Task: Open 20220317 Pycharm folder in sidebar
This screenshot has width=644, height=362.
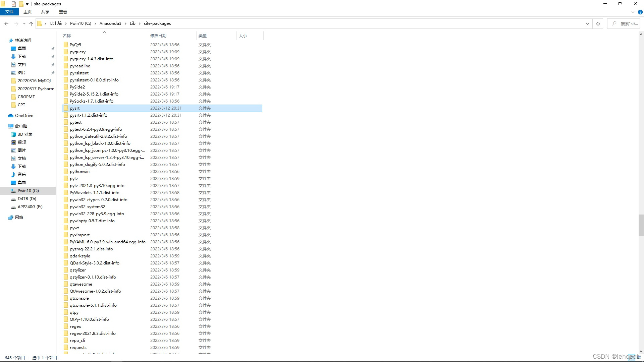Action: pos(36,89)
